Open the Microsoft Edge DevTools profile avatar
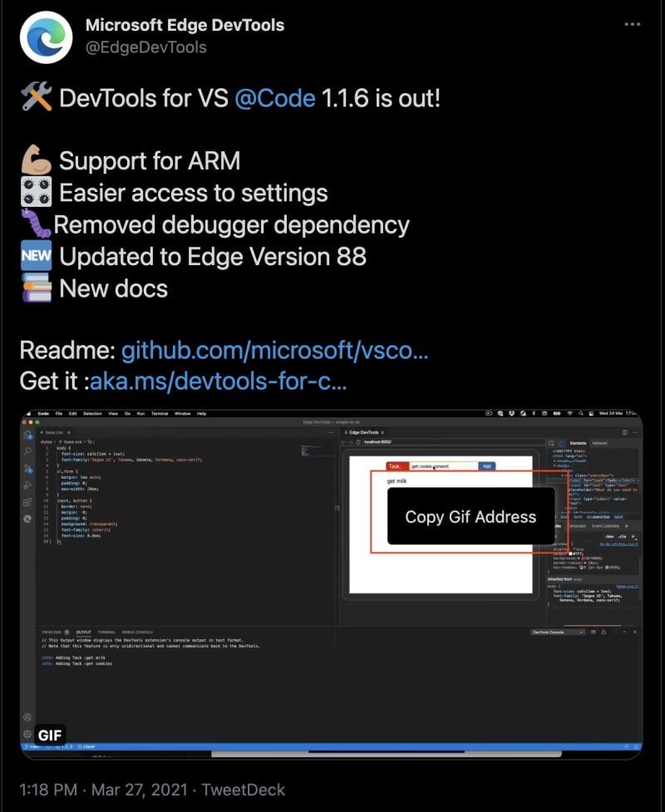 (46, 37)
